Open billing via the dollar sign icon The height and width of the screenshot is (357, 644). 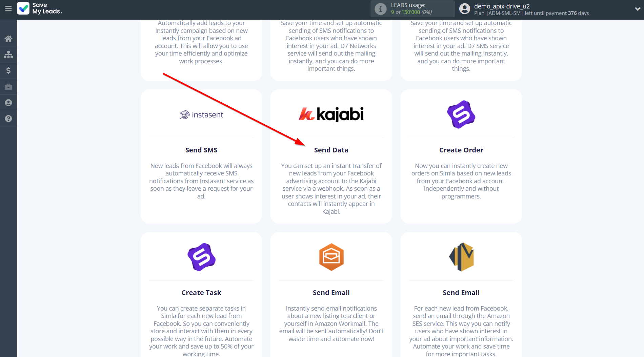8,70
